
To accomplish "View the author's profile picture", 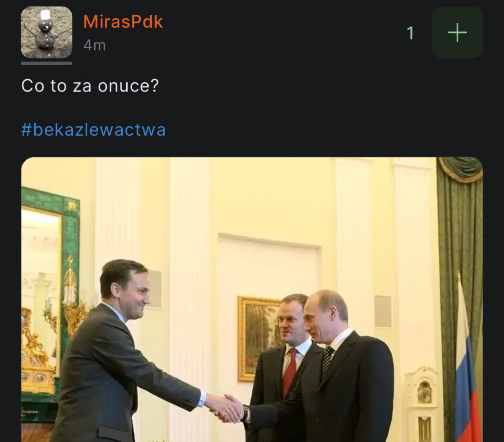I will 47,32.
